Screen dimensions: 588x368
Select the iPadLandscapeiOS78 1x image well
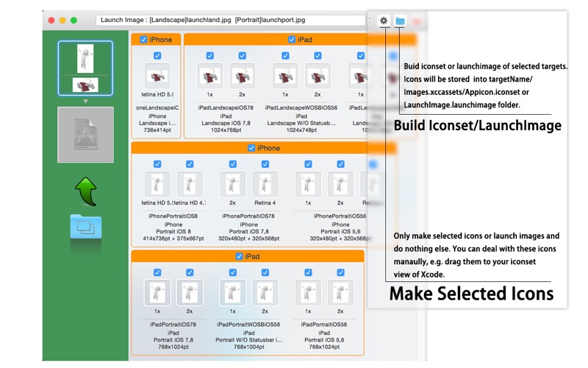pyautogui.click(x=210, y=76)
